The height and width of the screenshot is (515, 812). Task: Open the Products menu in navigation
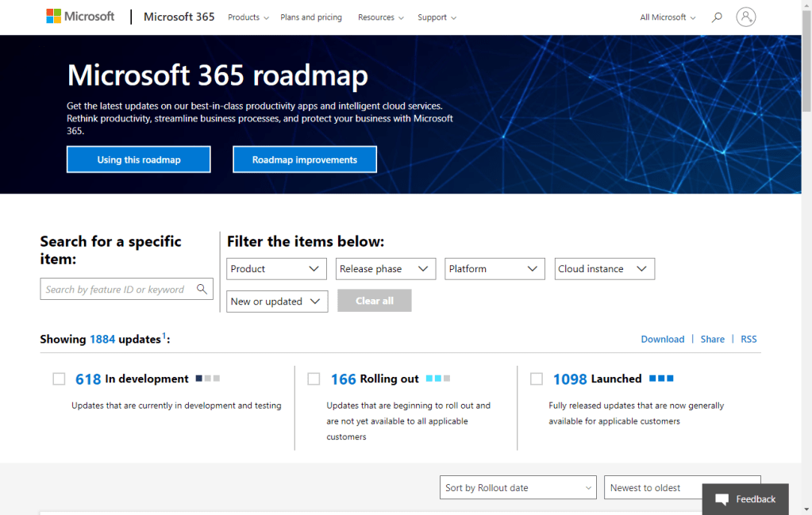(x=248, y=17)
